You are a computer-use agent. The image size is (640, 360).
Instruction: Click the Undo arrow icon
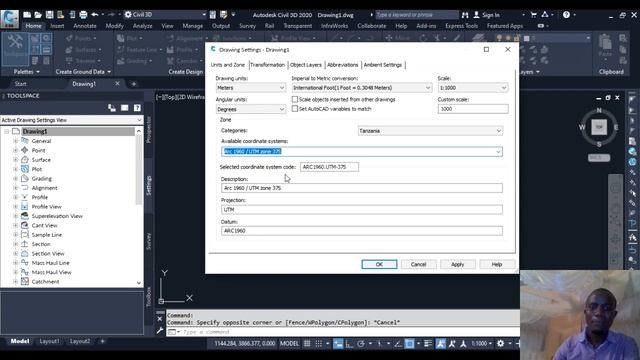(95, 15)
